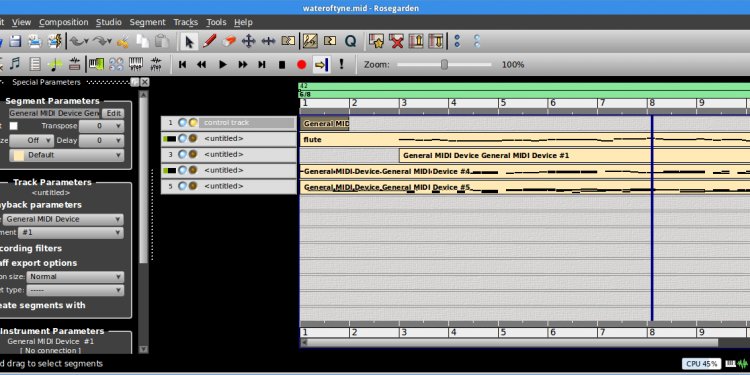
Task: Tick the checkbox beside Transpose in Segment Parameters
Action: (13, 126)
